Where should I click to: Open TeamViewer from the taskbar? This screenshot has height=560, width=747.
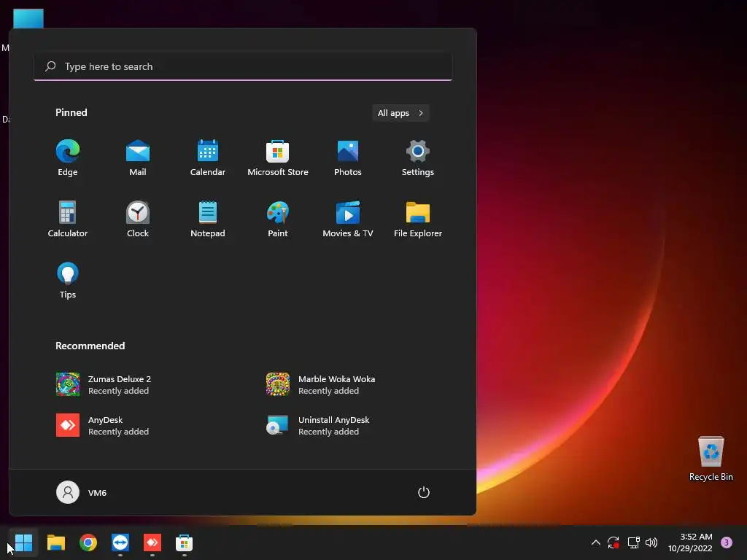(x=120, y=542)
